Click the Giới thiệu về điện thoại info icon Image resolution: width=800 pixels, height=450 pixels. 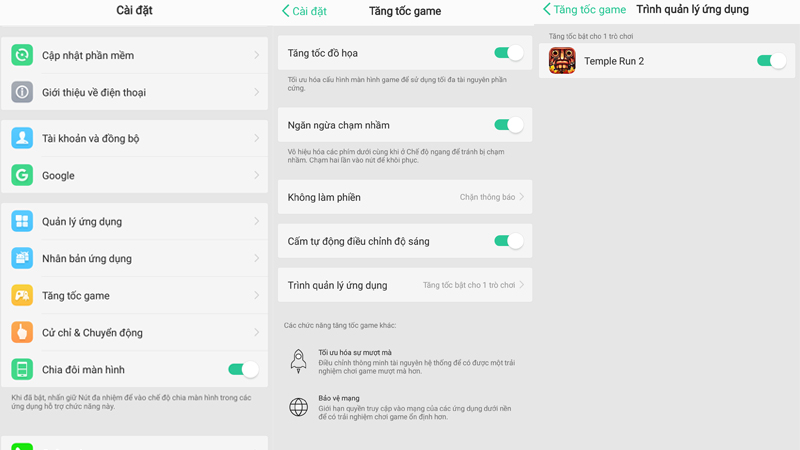22,92
